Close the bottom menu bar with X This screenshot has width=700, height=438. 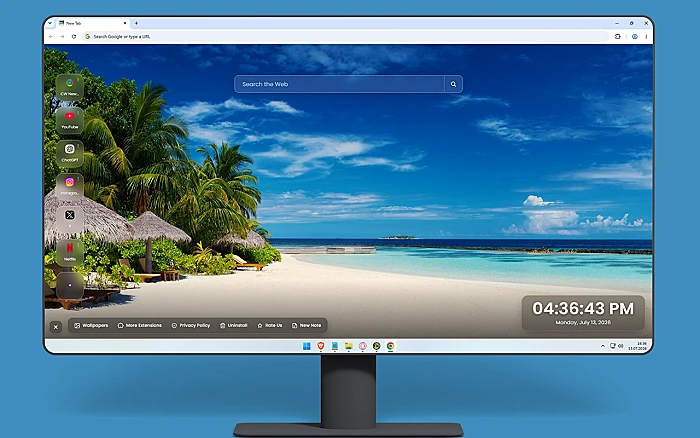click(56, 327)
